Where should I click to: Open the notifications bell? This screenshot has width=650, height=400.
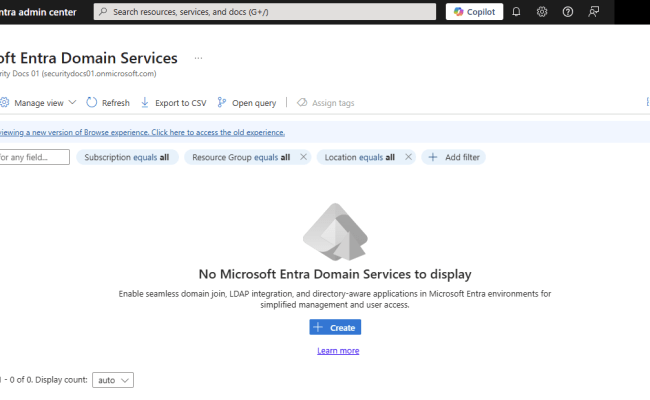516,12
